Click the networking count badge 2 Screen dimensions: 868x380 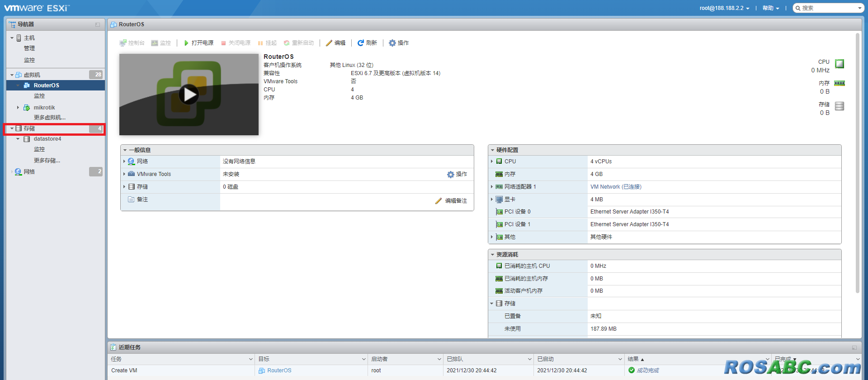96,171
